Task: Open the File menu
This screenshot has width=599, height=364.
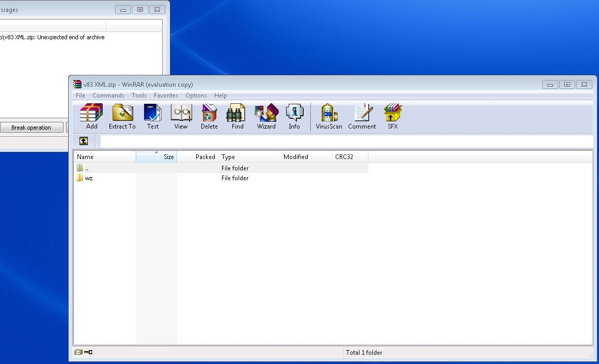Action: pos(80,96)
